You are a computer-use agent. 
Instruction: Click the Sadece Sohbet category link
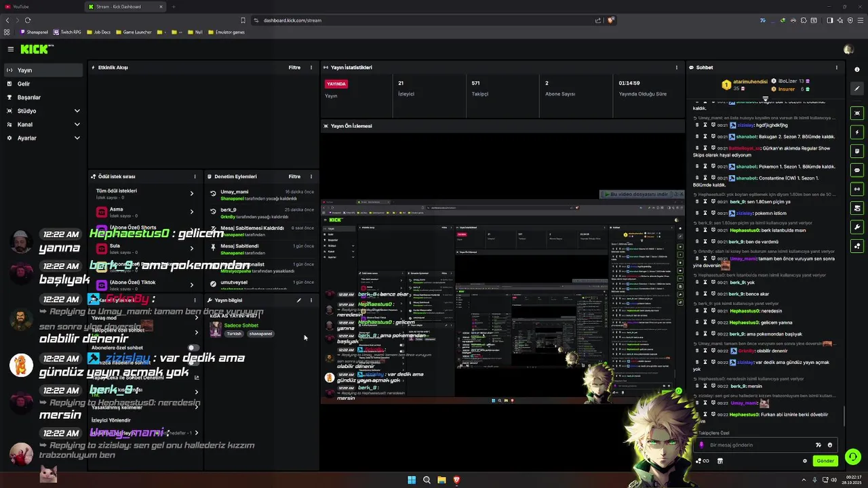point(241,325)
